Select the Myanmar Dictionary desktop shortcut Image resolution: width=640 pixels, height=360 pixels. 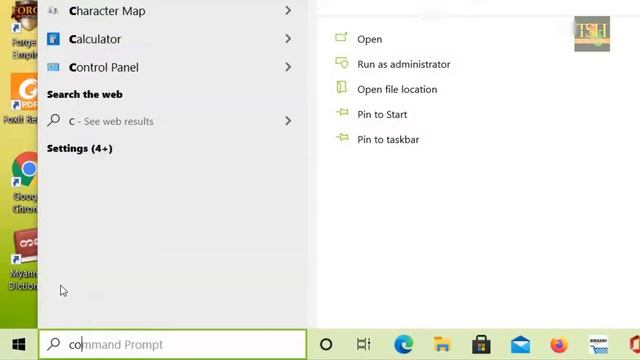pos(24,260)
